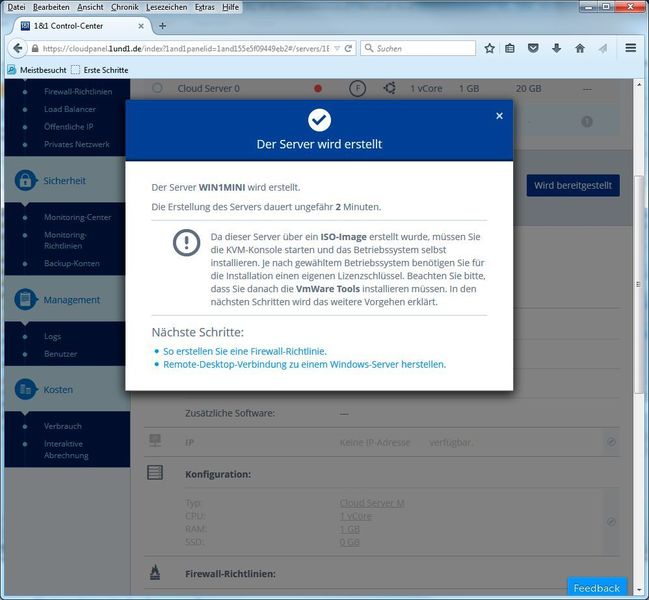Open Load Balancer in sidebar
This screenshot has height=600, width=649.
pos(70,109)
